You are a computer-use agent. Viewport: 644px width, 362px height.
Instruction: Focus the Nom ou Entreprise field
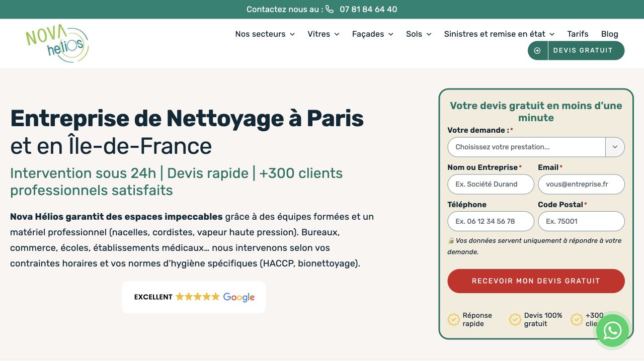pyautogui.click(x=491, y=185)
